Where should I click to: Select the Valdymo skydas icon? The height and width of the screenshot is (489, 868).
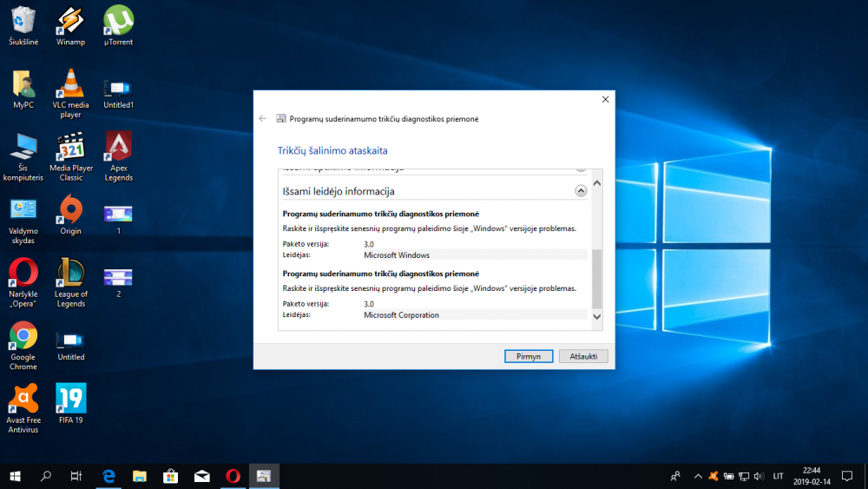pyautogui.click(x=23, y=221)
